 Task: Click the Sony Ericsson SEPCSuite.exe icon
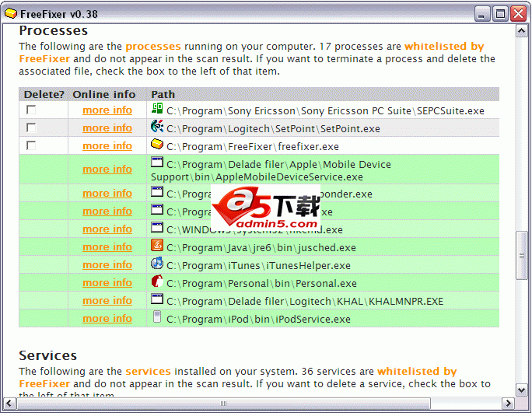coord(157,108)
